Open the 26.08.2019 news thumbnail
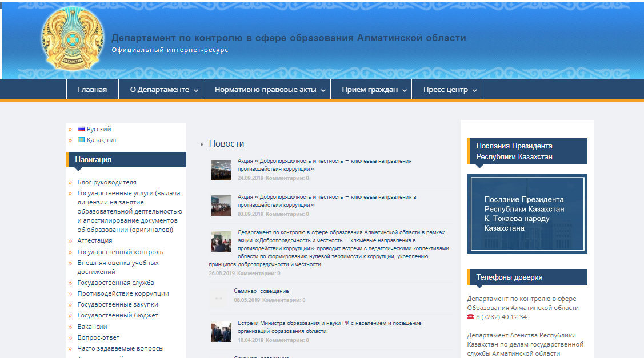644x358 pixels. pos(221,242)
